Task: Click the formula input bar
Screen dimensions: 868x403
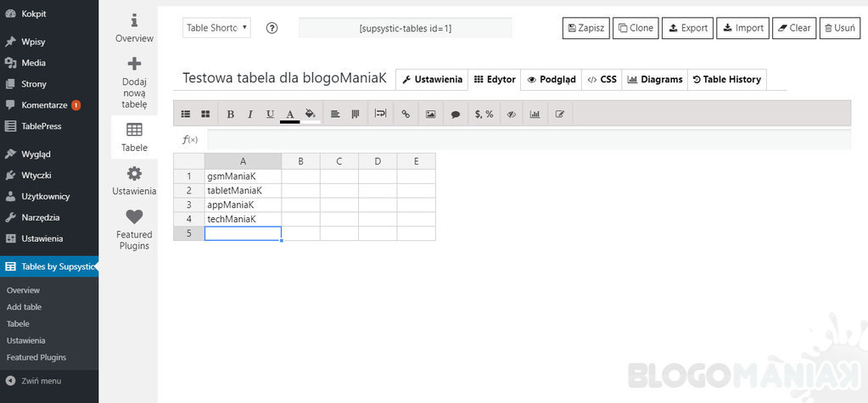Action: pos(529,139)
